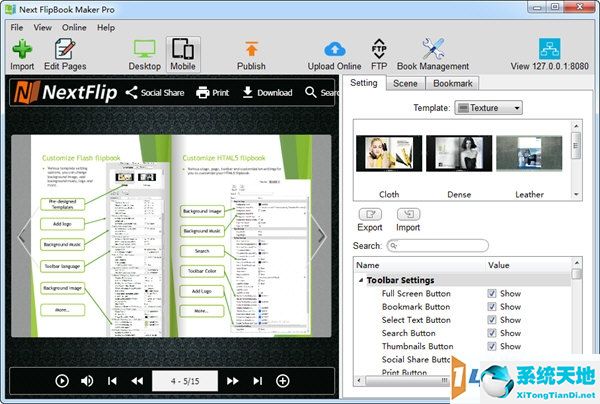The height and width of the screenshot is (404, 600).
Task: Select the Thumbnails Button row
Action: coord(462,346)
